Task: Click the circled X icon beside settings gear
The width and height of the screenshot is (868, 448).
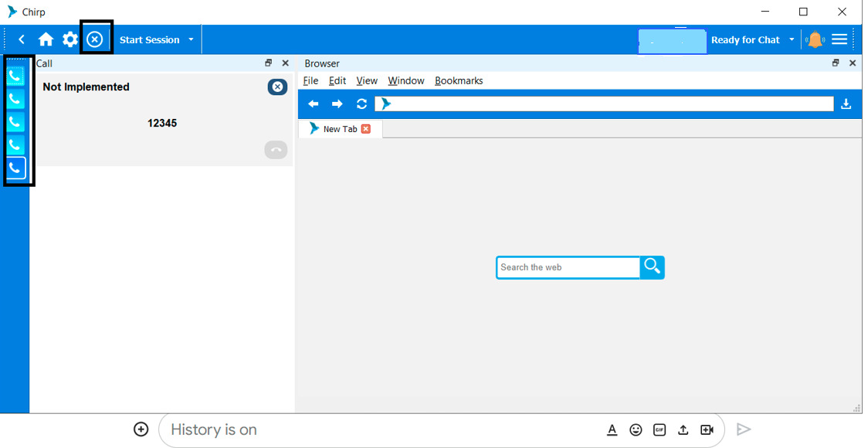Action: point(95,39)
